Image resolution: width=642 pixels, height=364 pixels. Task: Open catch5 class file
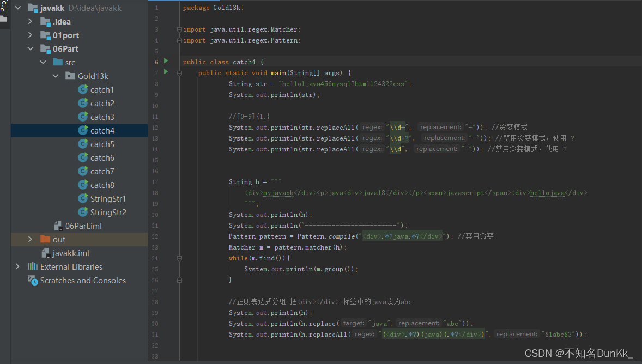pos(102,144)
